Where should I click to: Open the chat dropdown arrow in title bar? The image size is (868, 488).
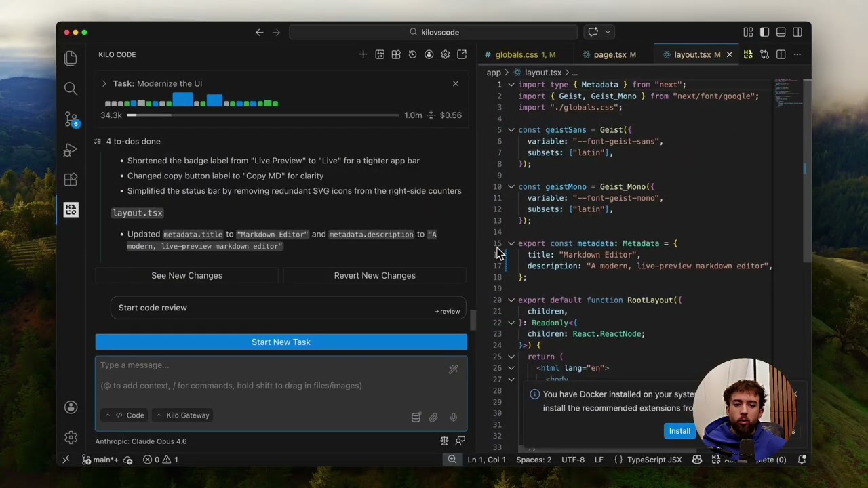pyautogui.click(x=608, y=32)
